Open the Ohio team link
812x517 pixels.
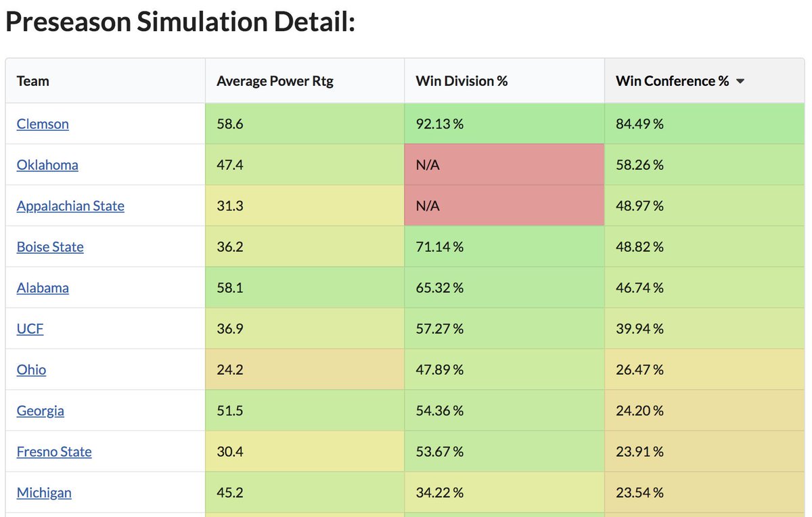(x=31, y=369)
